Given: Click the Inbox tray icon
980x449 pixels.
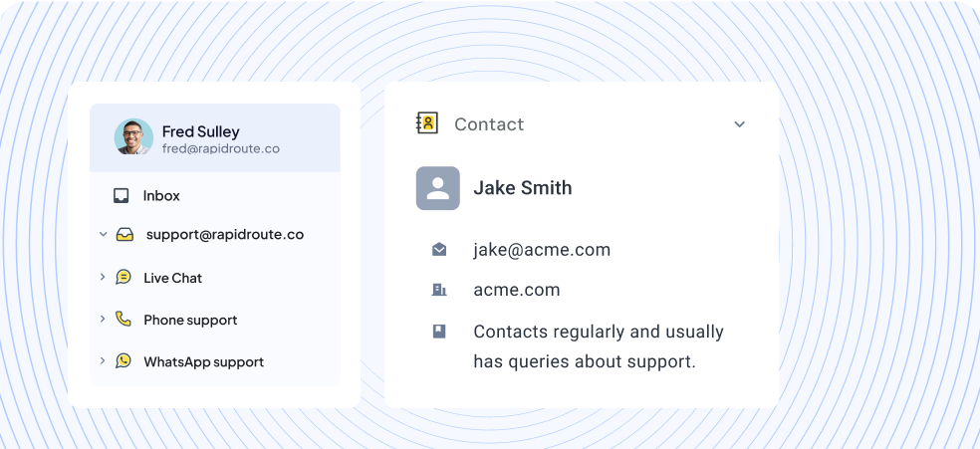Looking at the screenshot, I should [x=122, y=196].
